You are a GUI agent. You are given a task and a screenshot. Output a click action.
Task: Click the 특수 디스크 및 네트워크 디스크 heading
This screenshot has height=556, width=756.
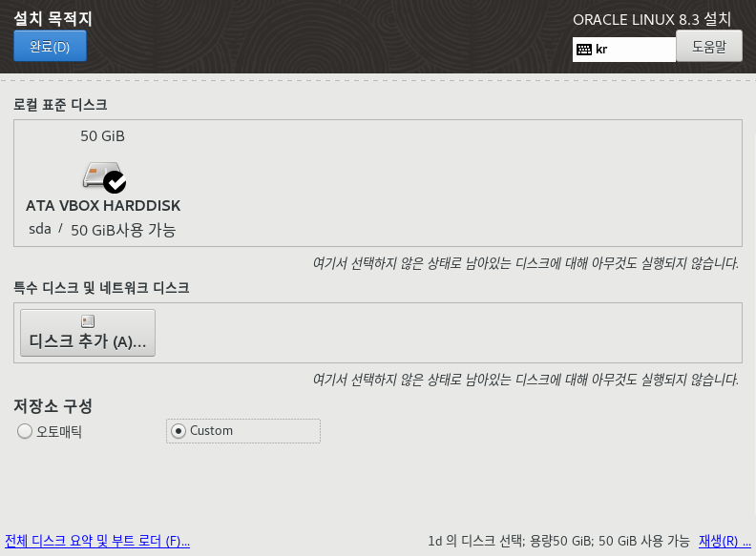[x=101, y=288]
